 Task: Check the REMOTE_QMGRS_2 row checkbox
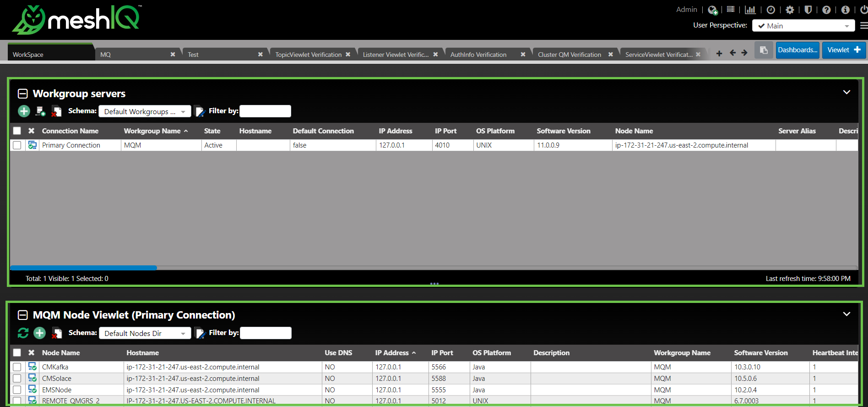pyautogui.click(x=17, y=401)
